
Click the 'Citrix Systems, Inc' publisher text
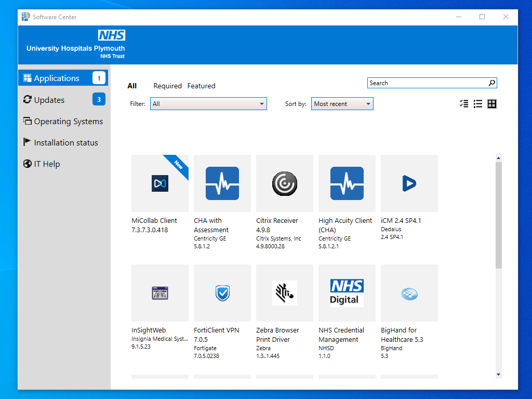278,238
